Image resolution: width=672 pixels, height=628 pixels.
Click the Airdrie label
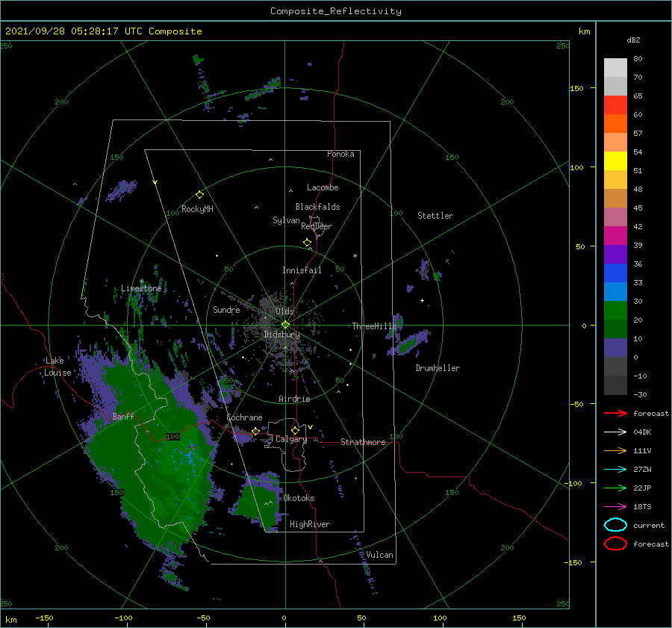click(x=294, y=399)
